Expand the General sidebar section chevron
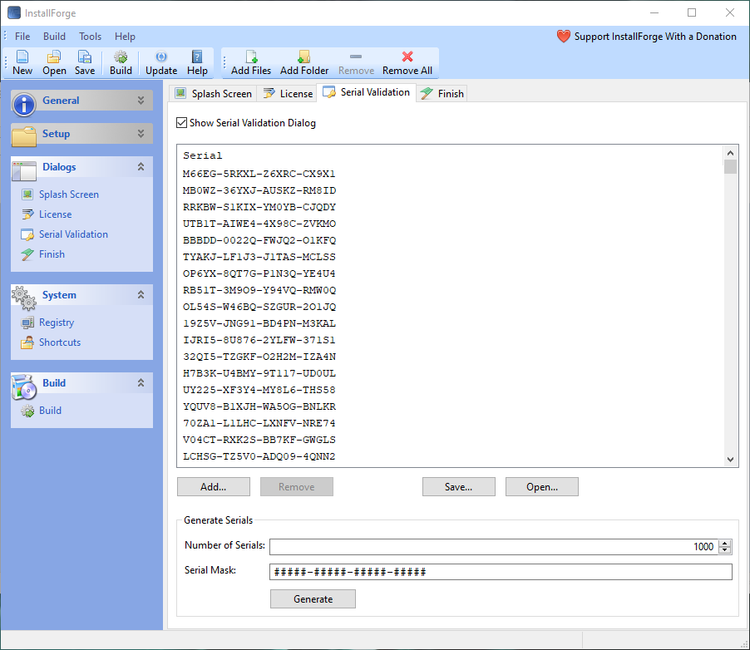 pos(141,100)
